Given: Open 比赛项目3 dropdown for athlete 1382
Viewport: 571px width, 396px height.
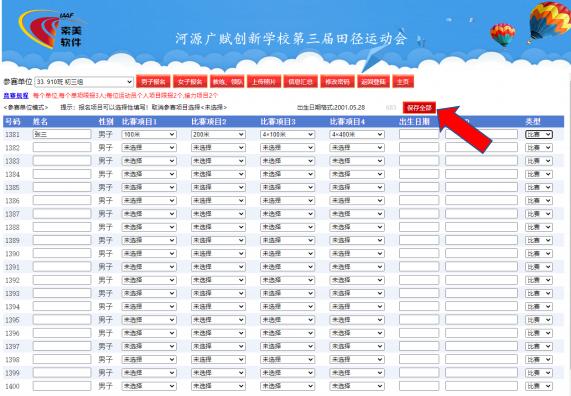Looking at the screenshot, I should pyautogui.click(x=287, y=148).
